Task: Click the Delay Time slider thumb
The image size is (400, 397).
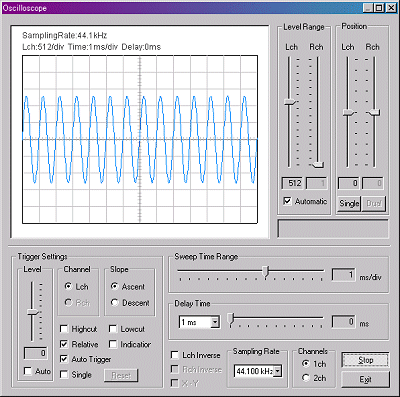Action: click(x=231, y=319)
